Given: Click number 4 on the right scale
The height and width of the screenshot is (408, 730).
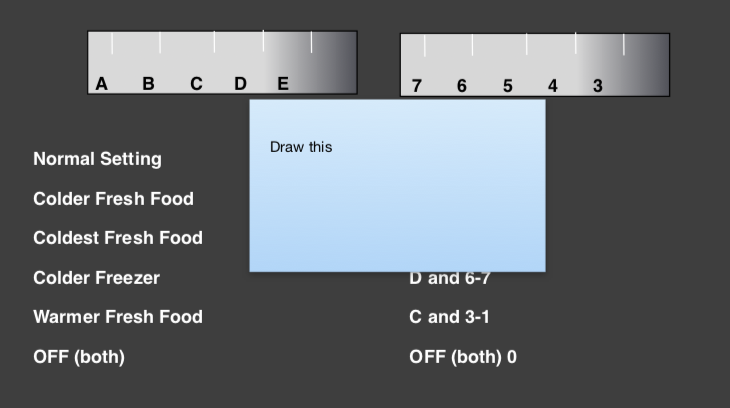Looking at the screenshot, I should (553, 86).
